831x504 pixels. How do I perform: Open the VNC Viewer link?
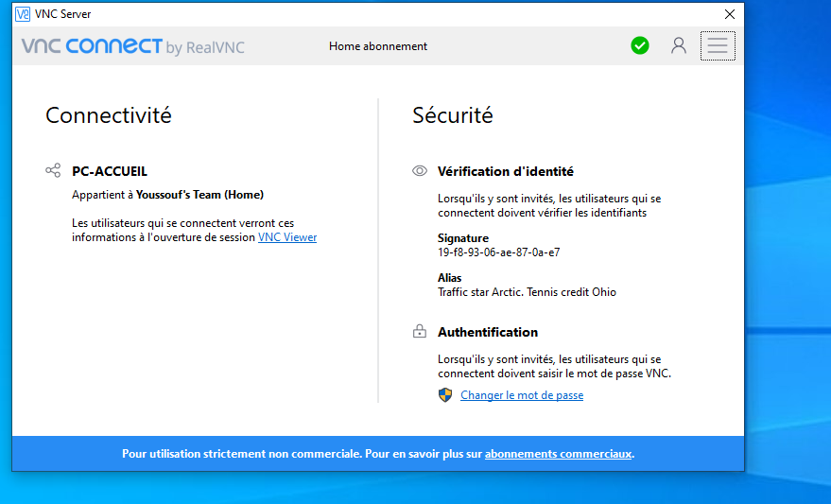(x=287, y=237)
